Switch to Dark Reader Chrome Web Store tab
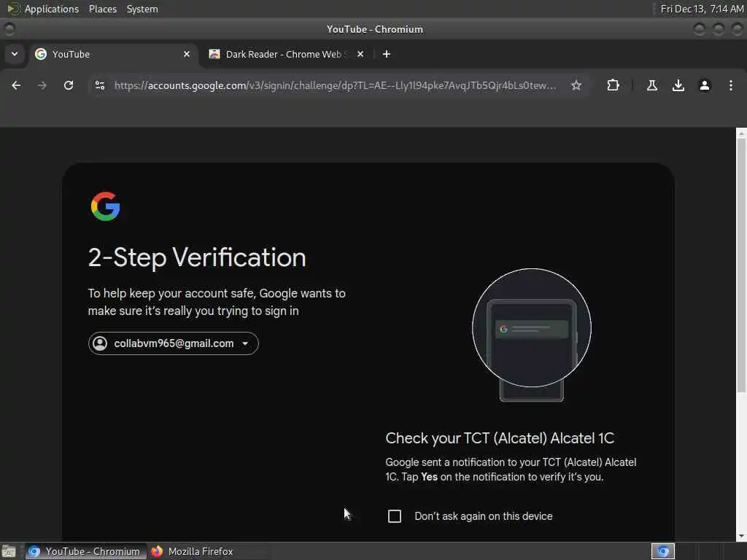 (x=287, y=54)
